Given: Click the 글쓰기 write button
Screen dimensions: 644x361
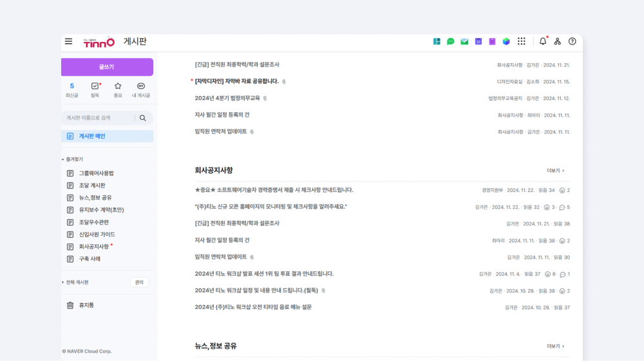Looking at the screenshot, I should tap(107, 67).
